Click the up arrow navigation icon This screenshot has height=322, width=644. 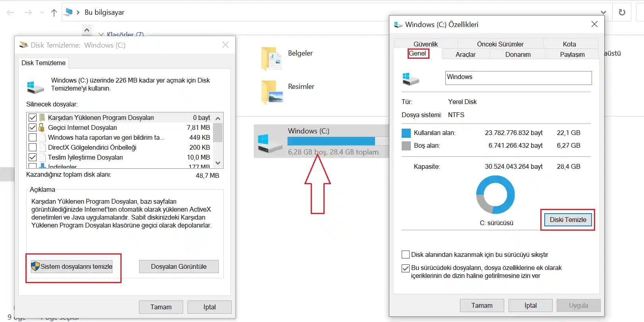pyautogui.click(x=54, y=13)
